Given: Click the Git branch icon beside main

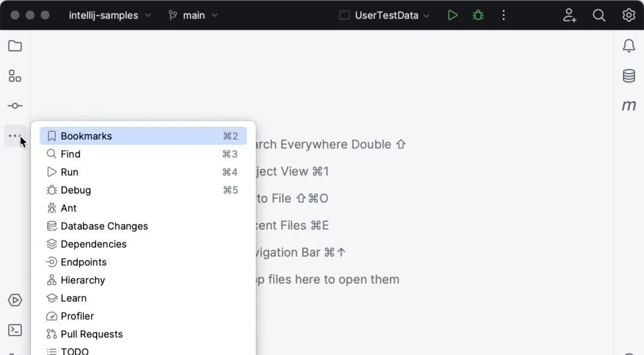Looking at the screenshot, I should 173,15.
